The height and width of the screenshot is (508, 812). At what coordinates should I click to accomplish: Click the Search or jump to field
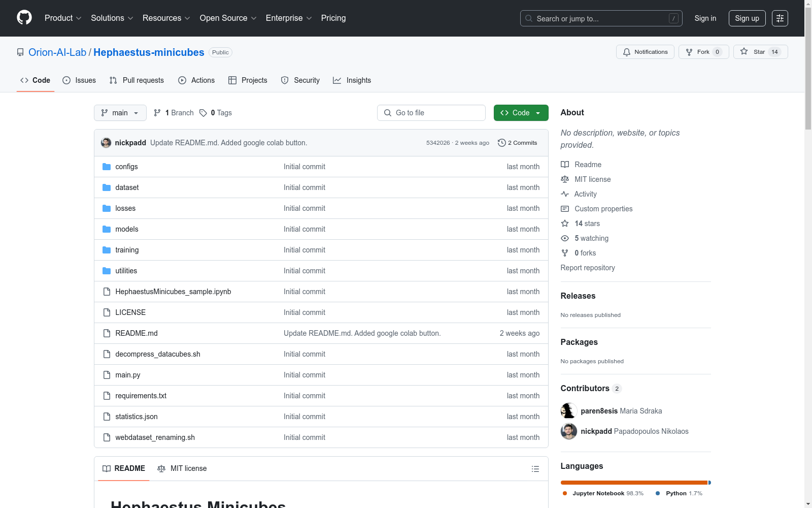[x=601, y=18]
